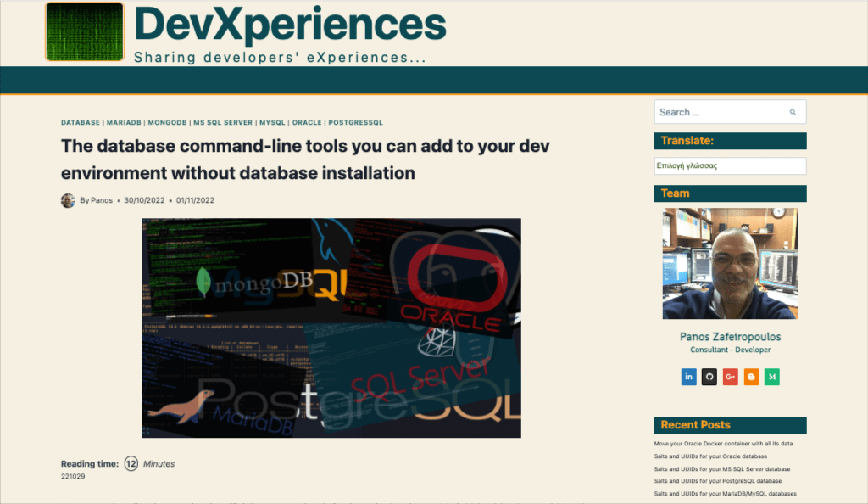Open the Medium profile icon
The height and width of the screenshot is (504, 868).
tap(771, 377)
